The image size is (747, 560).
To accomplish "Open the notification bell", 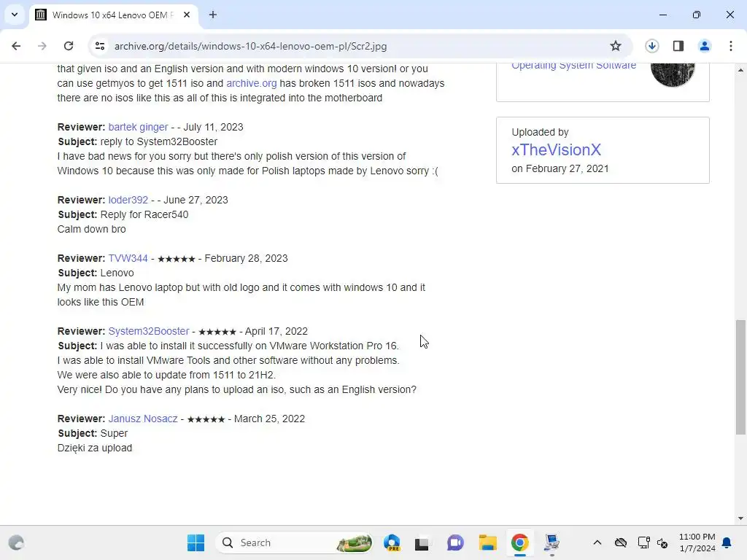I will pos(727,542).
